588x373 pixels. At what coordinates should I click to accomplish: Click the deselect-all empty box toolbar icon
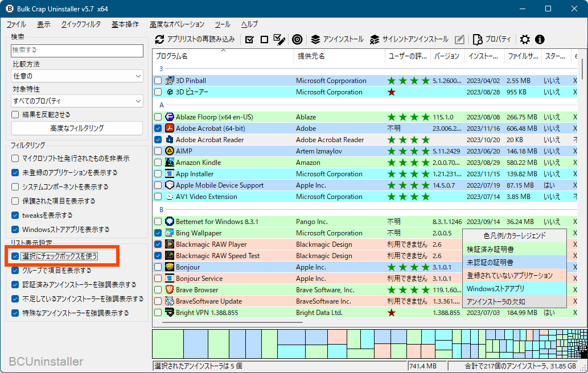pyautogui.click(x=264, y=39)
